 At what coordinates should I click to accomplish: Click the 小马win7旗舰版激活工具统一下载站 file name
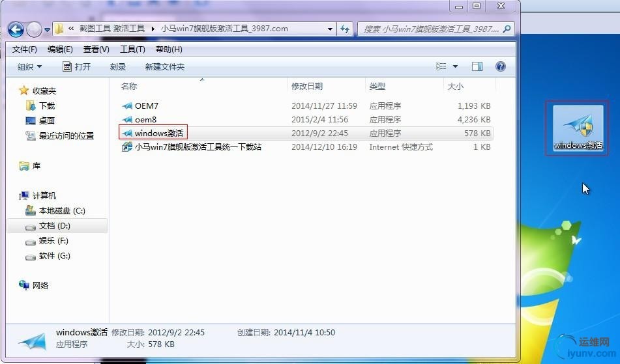[x=198, y=147]
